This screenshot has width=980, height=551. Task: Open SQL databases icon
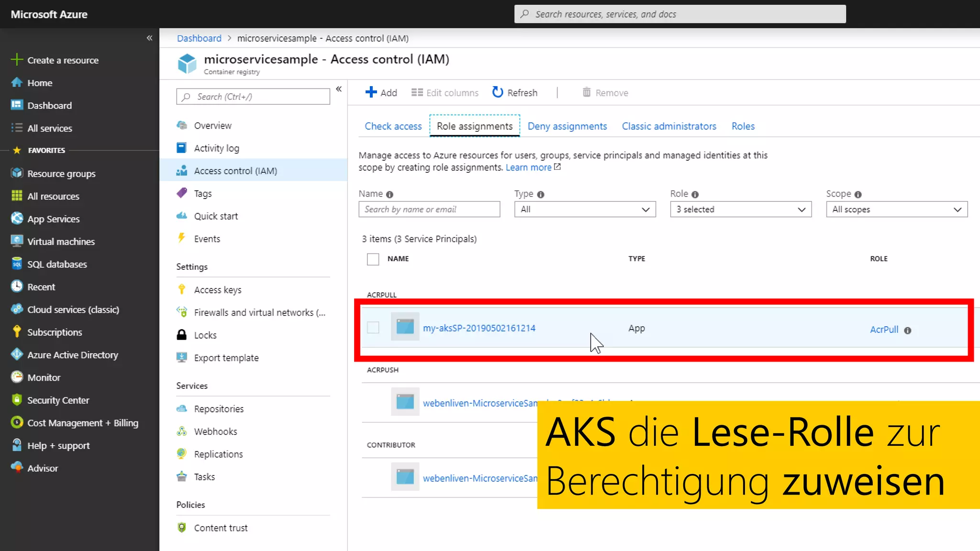point(17,264)
